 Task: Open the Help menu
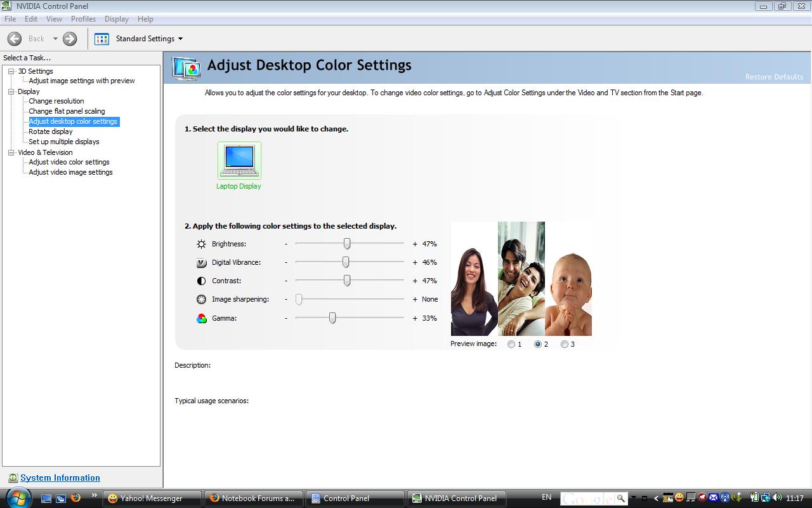(145, 19)
